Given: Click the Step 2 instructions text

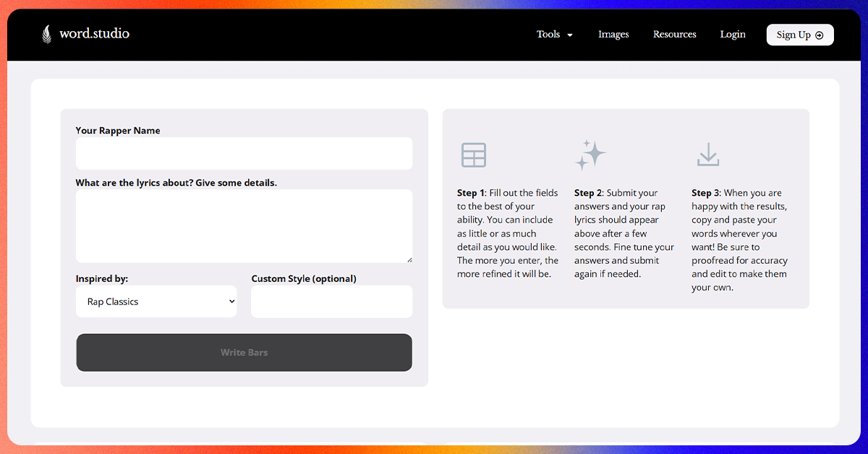Looking at the screenshot, I should pos(624,234).
